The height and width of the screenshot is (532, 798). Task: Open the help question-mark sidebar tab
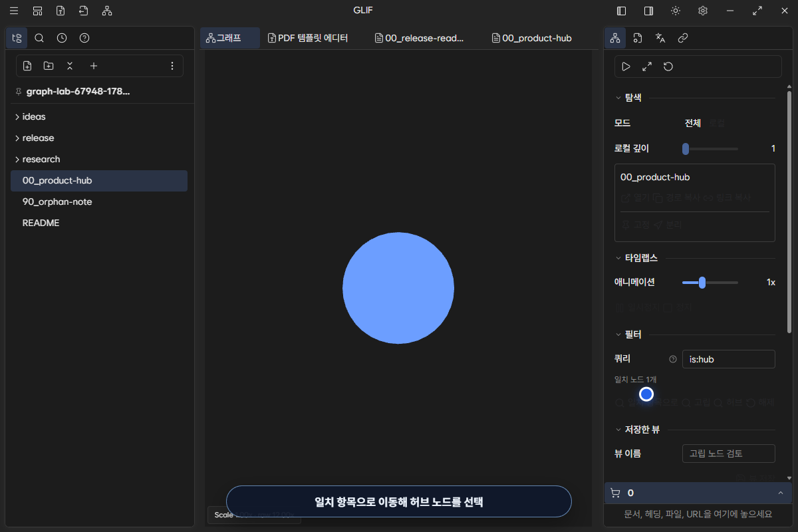84,38
